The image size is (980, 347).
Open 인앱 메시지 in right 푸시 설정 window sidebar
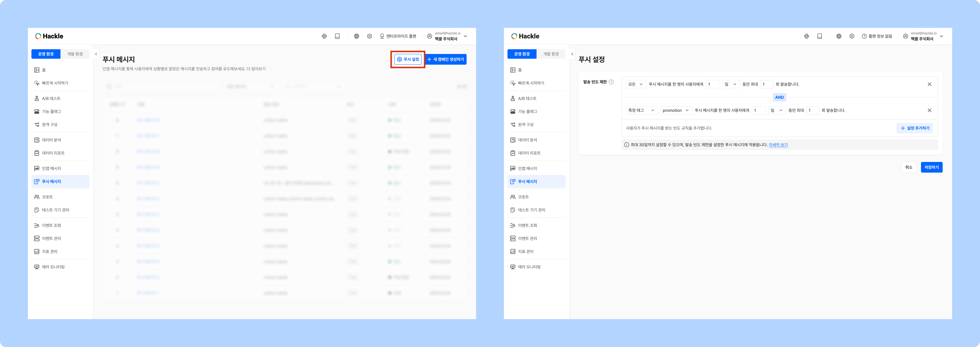tap(536, 169)
